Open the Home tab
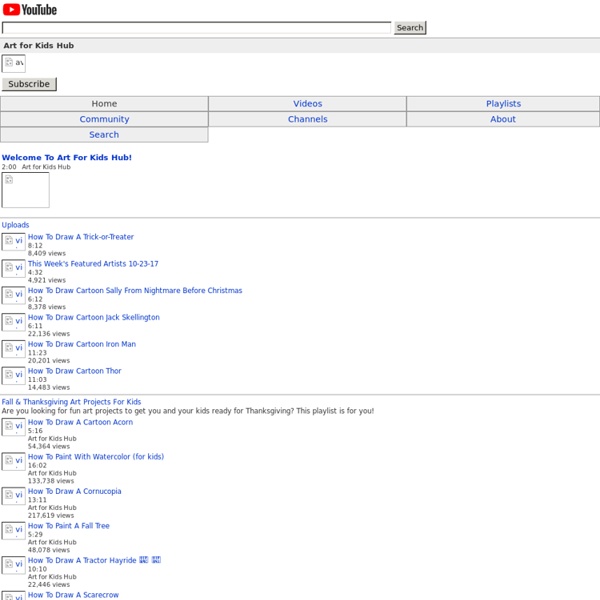 [104, 104]
